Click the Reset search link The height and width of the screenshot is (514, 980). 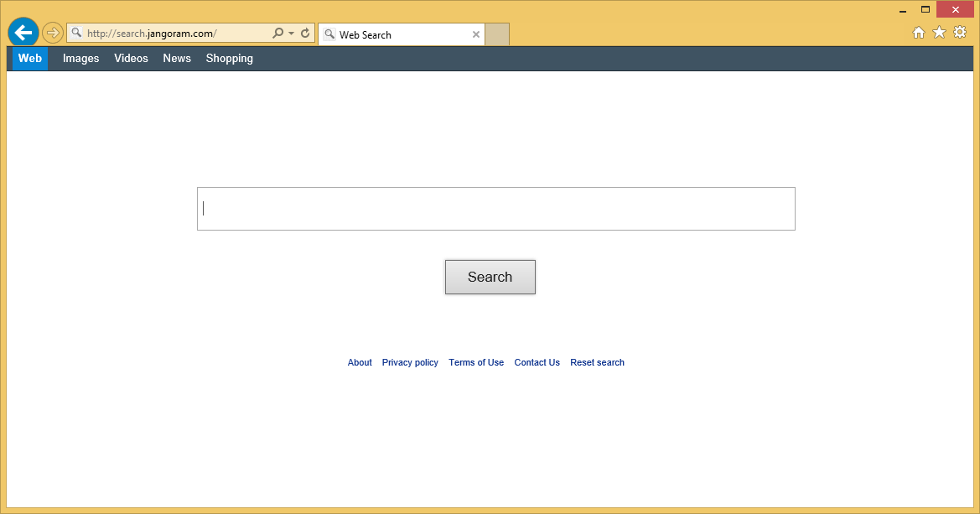[x=597, y=362]
